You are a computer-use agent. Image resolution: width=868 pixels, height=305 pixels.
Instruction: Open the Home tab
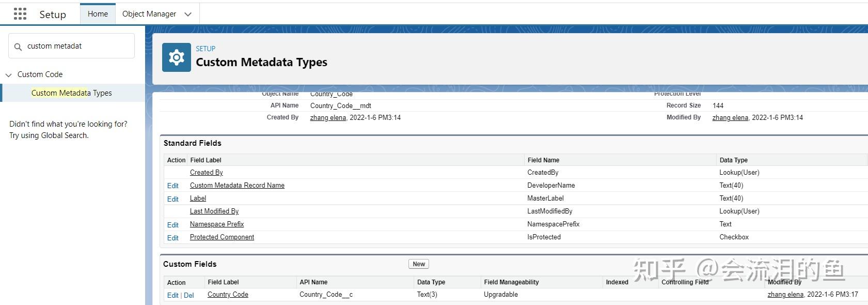[x=98, y=14]
